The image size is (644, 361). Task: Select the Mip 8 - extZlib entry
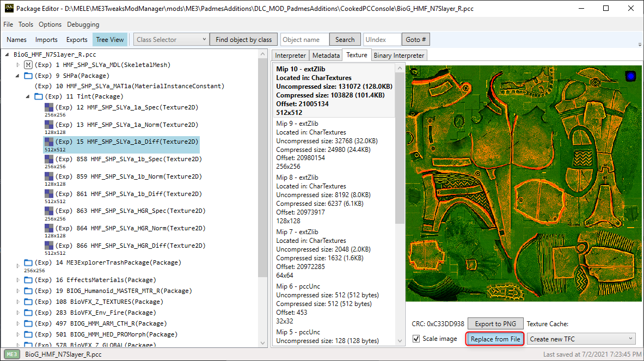tap(334, 199)
